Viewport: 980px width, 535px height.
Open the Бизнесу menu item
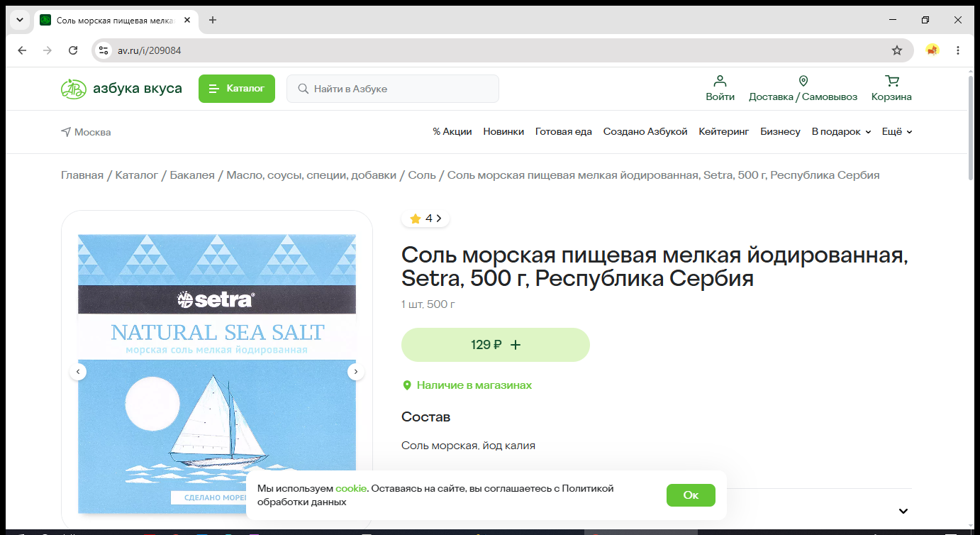(x=780, y=132)
